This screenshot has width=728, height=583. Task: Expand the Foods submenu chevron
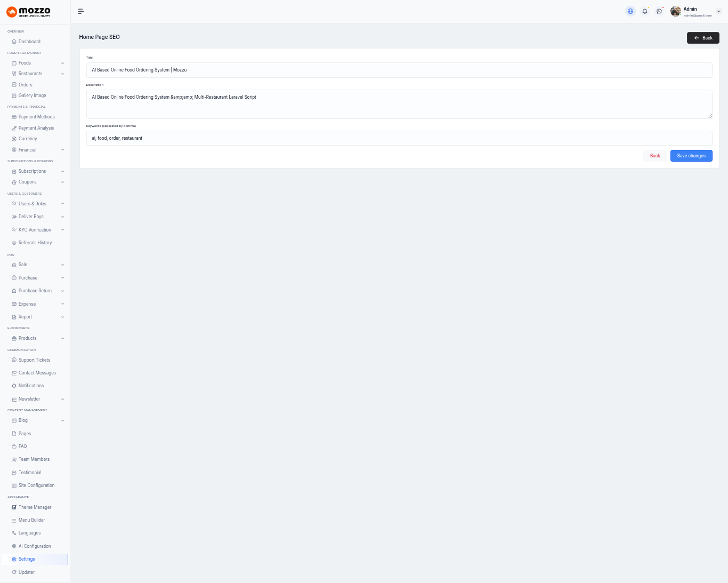(x=62, y=63)
